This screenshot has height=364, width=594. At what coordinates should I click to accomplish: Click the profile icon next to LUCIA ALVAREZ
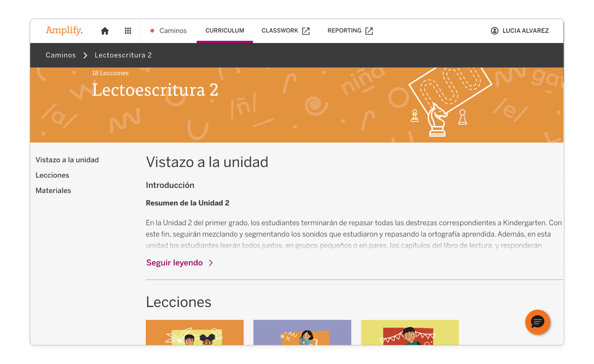point(495,30)
